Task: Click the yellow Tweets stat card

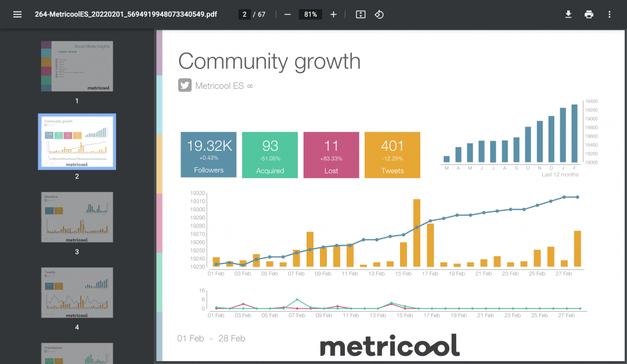Action: pos(392,154)
